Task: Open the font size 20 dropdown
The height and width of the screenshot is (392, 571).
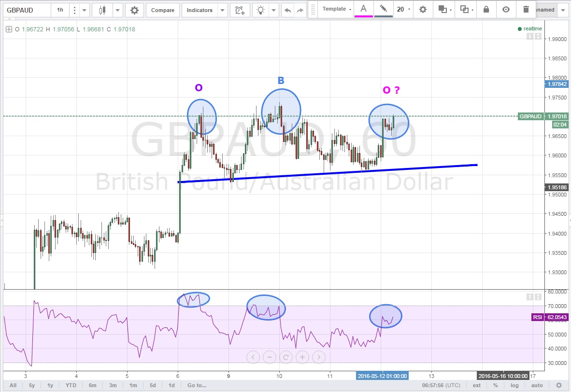Action: click(x=403, y=9)
